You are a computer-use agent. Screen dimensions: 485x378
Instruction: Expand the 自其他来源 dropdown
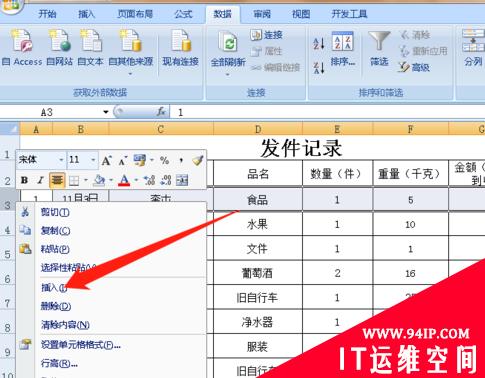130,74
